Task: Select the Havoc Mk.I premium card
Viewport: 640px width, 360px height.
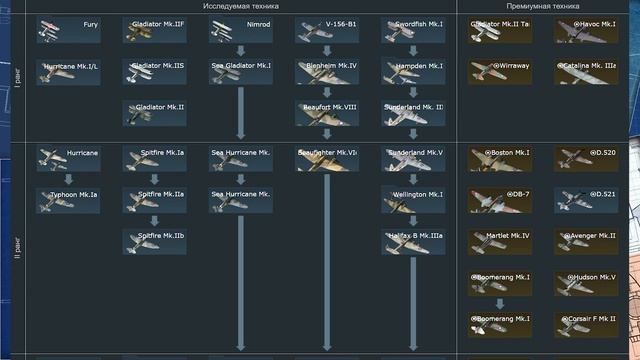Action: pyautogui.click(x=586, y=30)
